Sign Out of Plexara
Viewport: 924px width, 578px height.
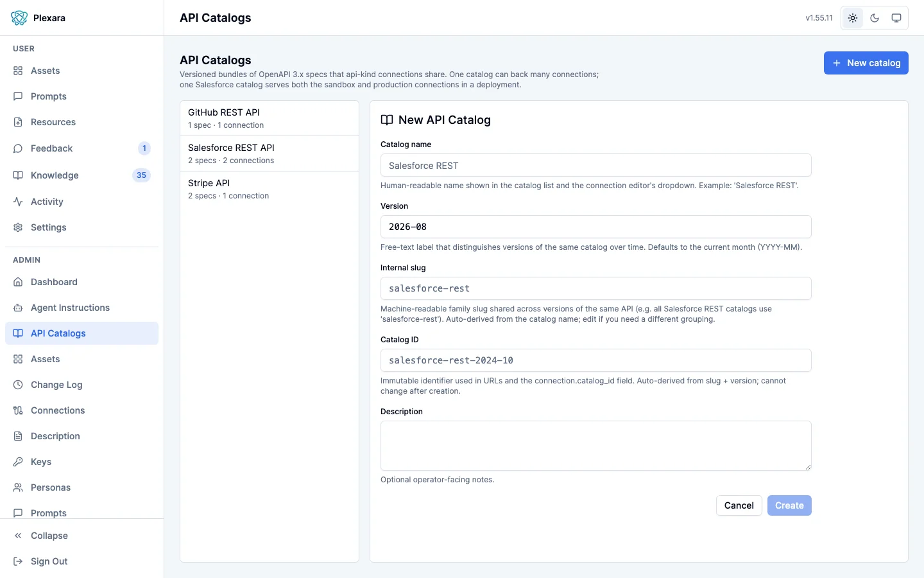[81, 561]
